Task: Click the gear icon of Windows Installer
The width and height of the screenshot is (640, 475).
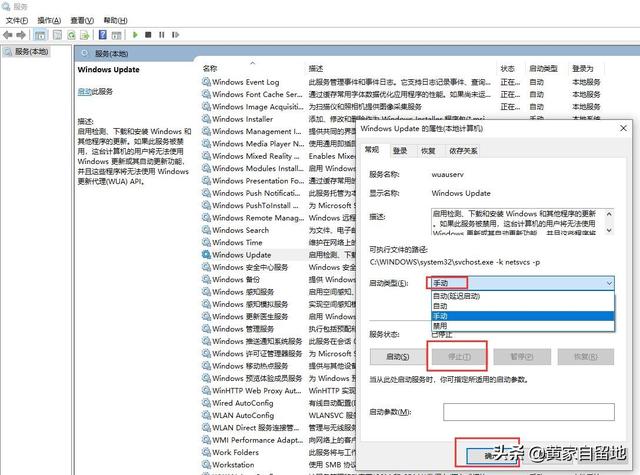Action: tap(206, 119)
